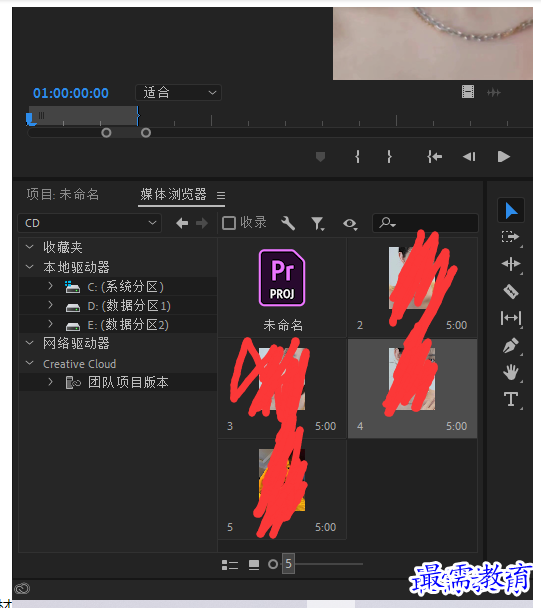This screenshot has width=541, height=608.
Task: Select clip thumbnail number 4
Action: (x=412, y=389)
